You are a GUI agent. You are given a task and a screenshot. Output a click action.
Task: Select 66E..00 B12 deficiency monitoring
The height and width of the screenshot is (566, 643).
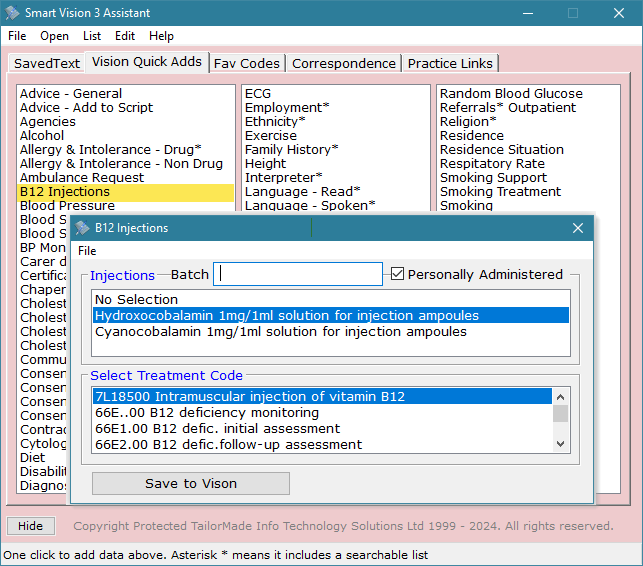coord(322,413)
